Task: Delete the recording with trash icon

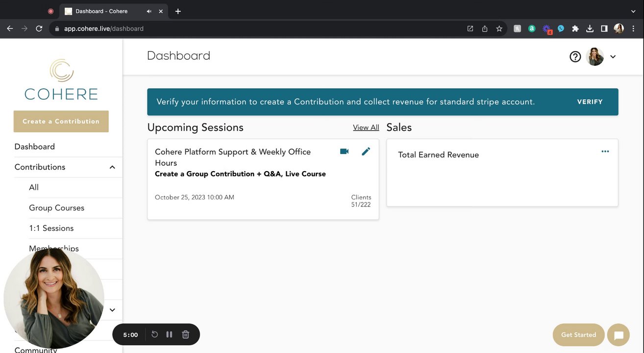Action: 185,334
